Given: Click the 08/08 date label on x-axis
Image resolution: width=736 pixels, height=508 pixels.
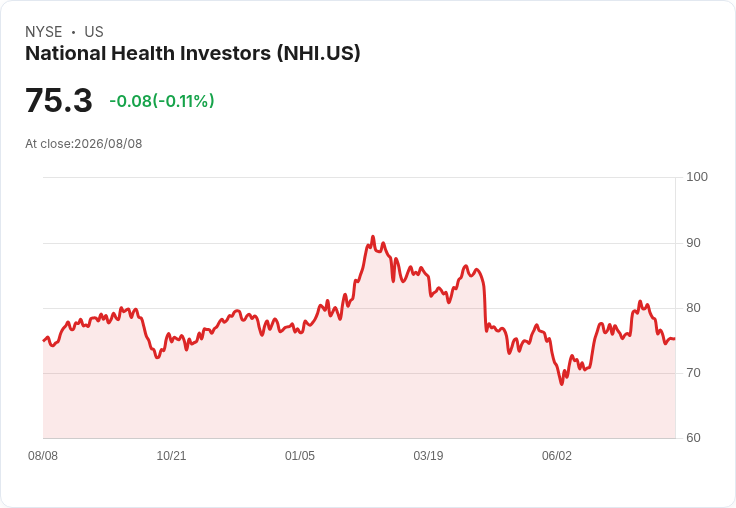Looking at the screenshot, I should pos(43,455).
